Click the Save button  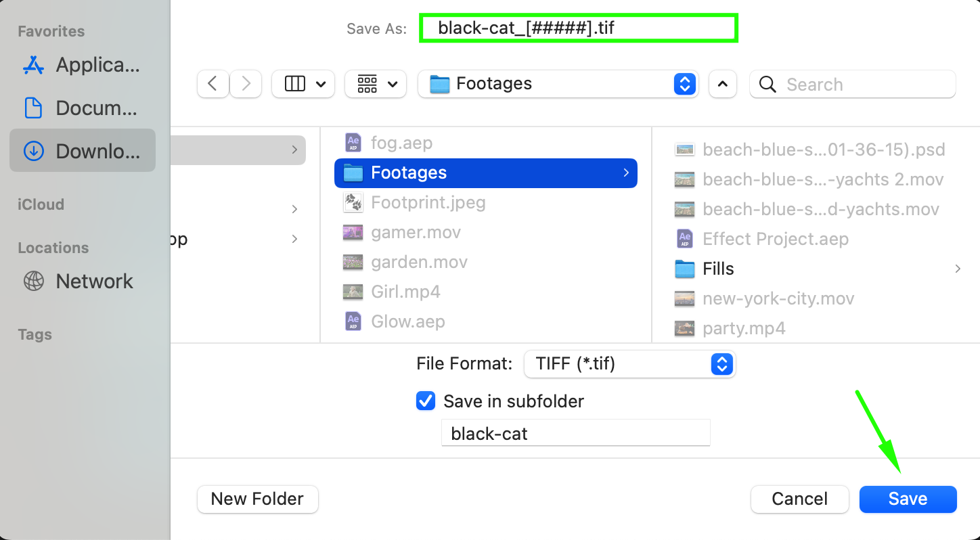point(908,499)
